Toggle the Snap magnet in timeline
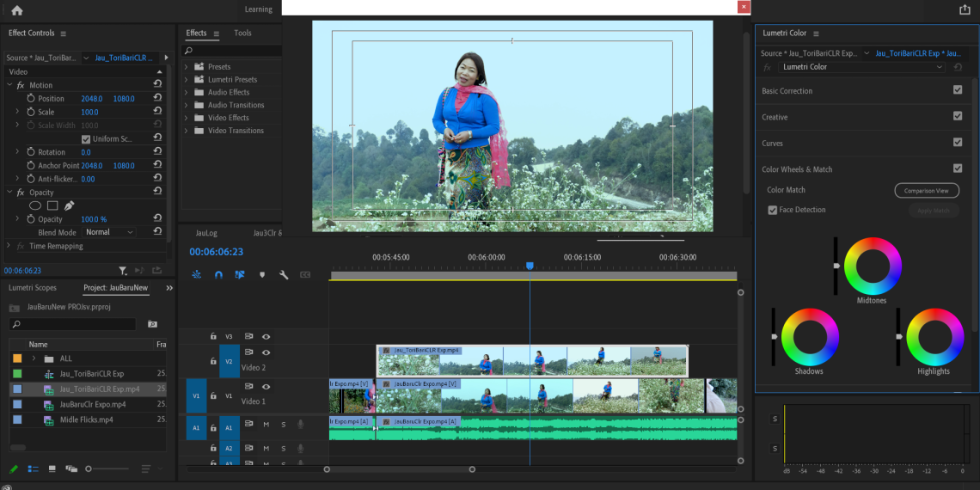The image size is (980, 490). pyautogui.click(x=218, y=274)
